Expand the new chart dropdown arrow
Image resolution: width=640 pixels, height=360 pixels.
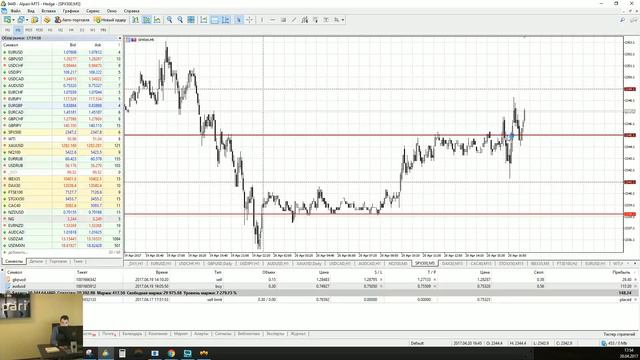tap(13, 20)
